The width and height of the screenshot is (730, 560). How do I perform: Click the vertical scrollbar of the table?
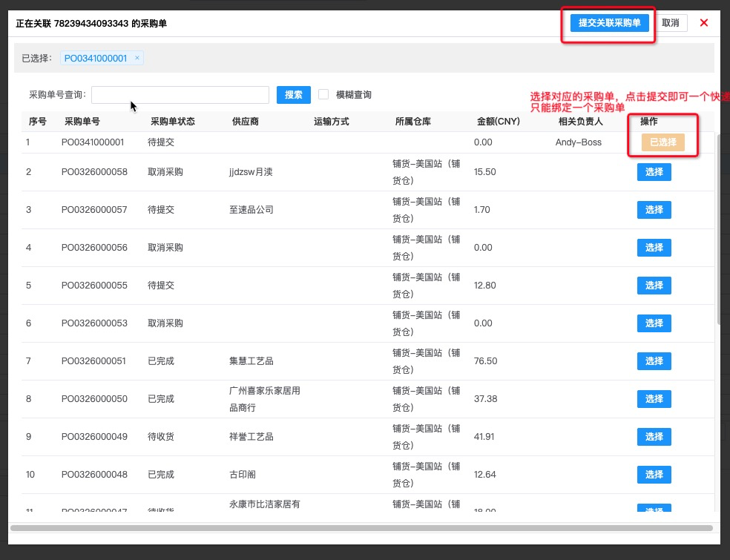point(719,229)
